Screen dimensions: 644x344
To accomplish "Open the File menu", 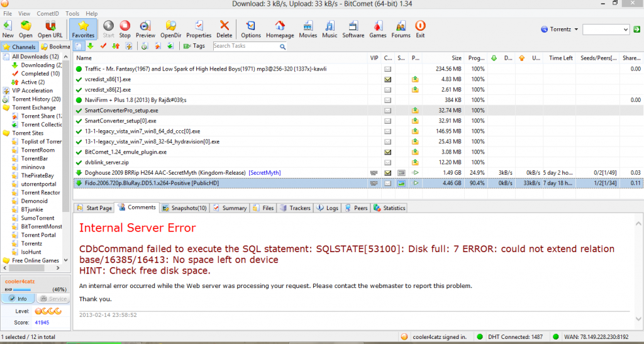I will [x=8, y=14].
